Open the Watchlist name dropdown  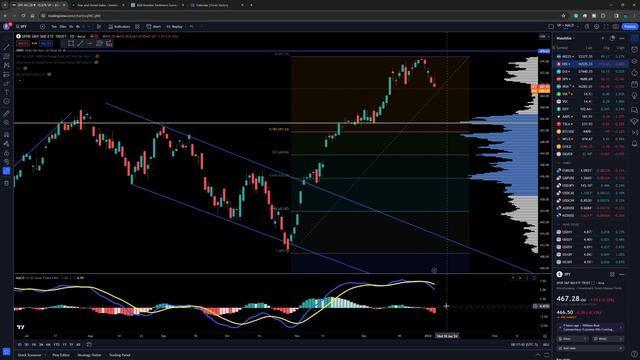[566, 38]
